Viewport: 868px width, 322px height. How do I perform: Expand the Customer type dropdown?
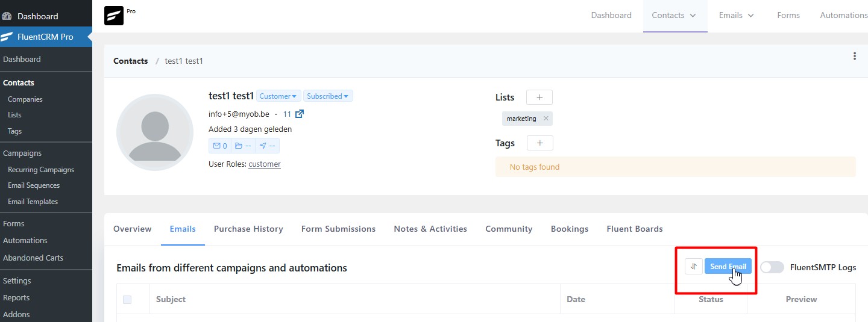click(x=278, y=96)
